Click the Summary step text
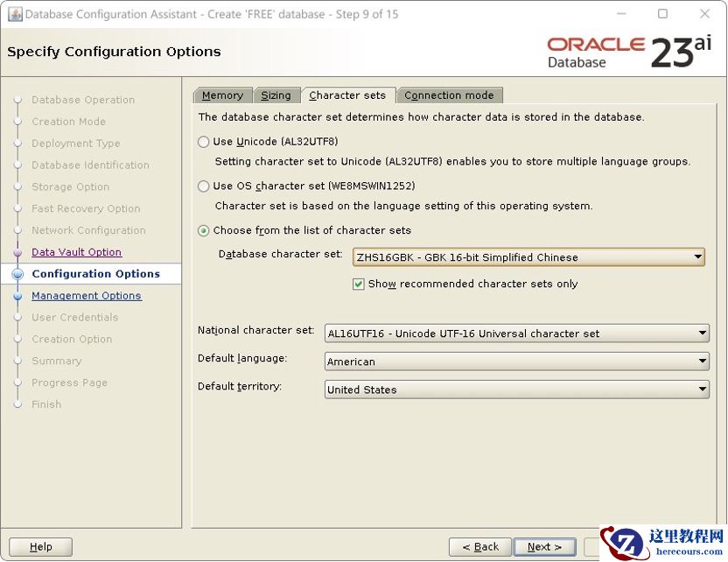Image resolution: width=728 pixels, height=562 pixels. (57, 361)
